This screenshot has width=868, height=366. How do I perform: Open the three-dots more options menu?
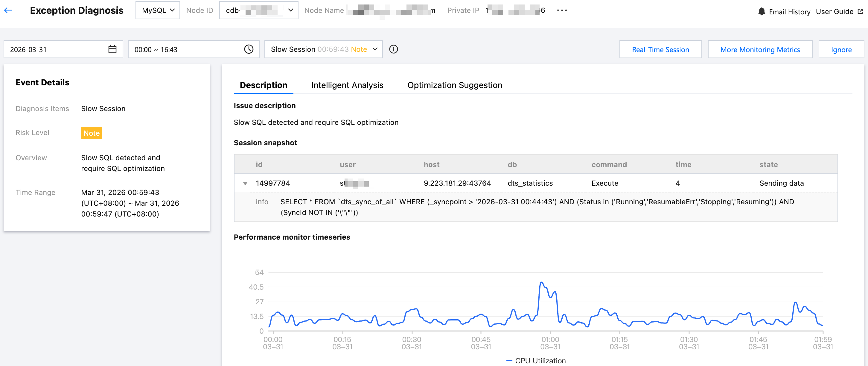click(x=562, y=10)
